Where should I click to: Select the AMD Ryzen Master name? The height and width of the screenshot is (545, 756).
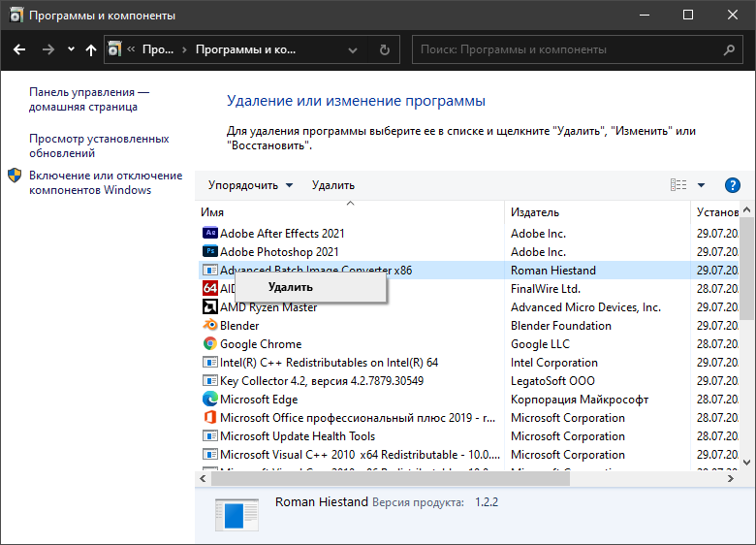(x=268, y=307)
